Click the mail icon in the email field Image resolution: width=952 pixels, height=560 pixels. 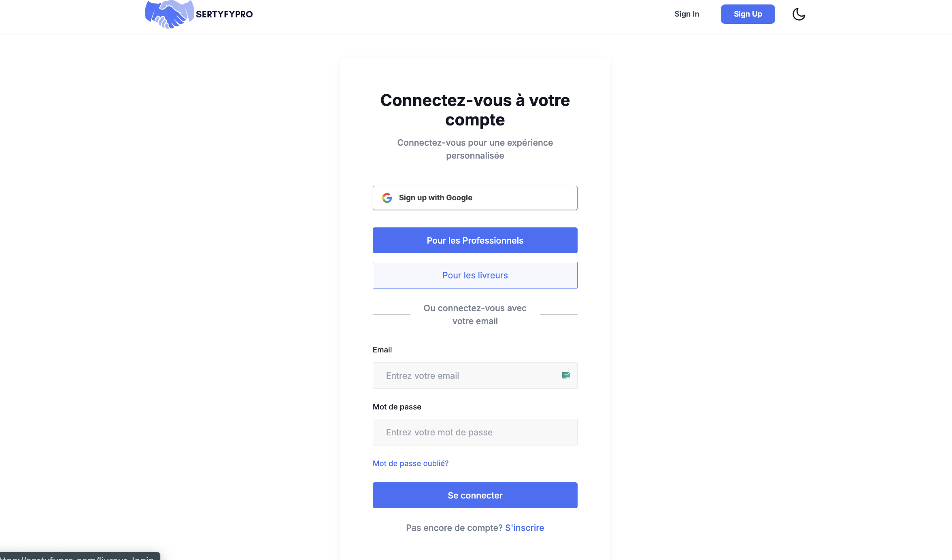point(566,375)
